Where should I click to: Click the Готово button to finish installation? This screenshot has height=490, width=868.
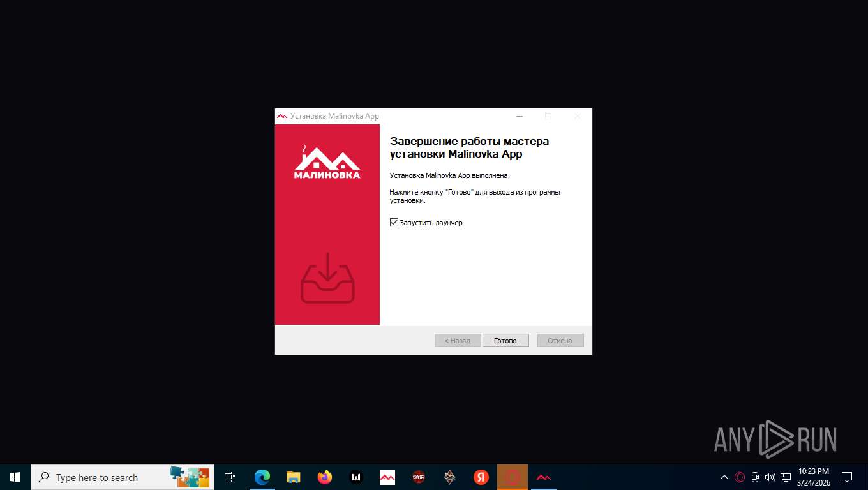click(505, 341)
